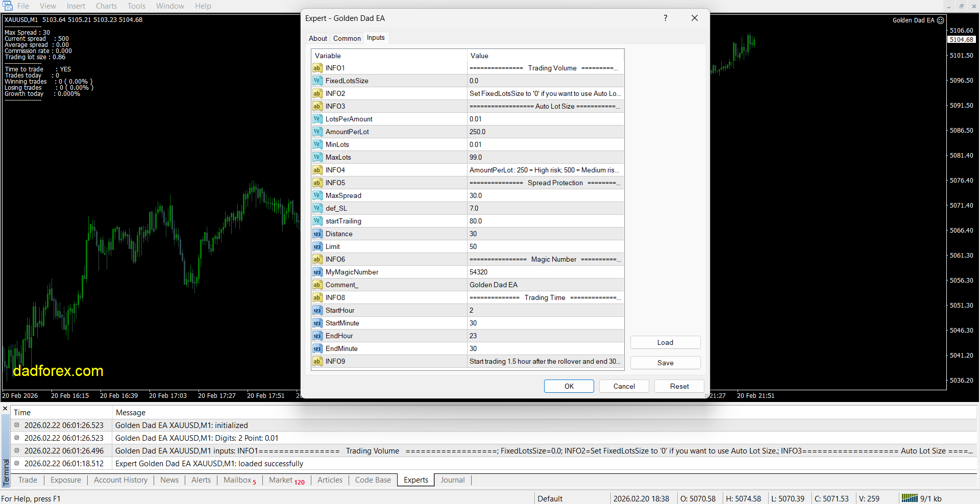Click the Load button
Image resolution: width=980 pixels, height=504 pixels.
[x=665, y=342]
